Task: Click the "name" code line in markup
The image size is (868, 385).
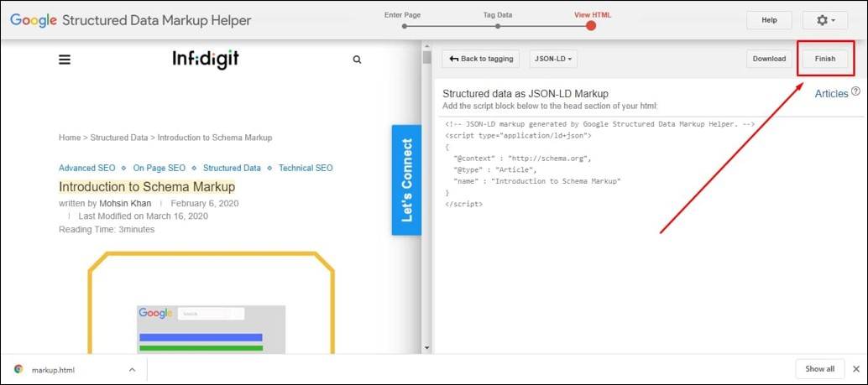Action: point(537,181)
